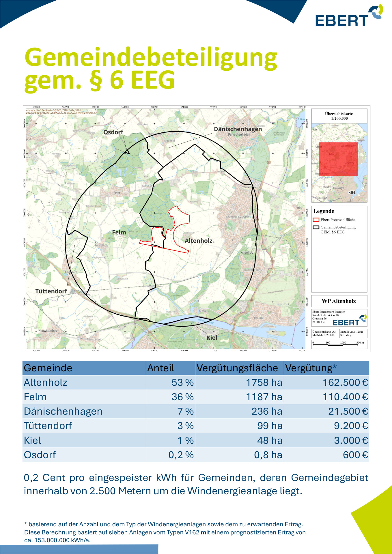Image resolution: width=392 pixels, height=554 pixels.
Task: Click the Vergütungsfläche column header
Action: click(x=237, y=368)
